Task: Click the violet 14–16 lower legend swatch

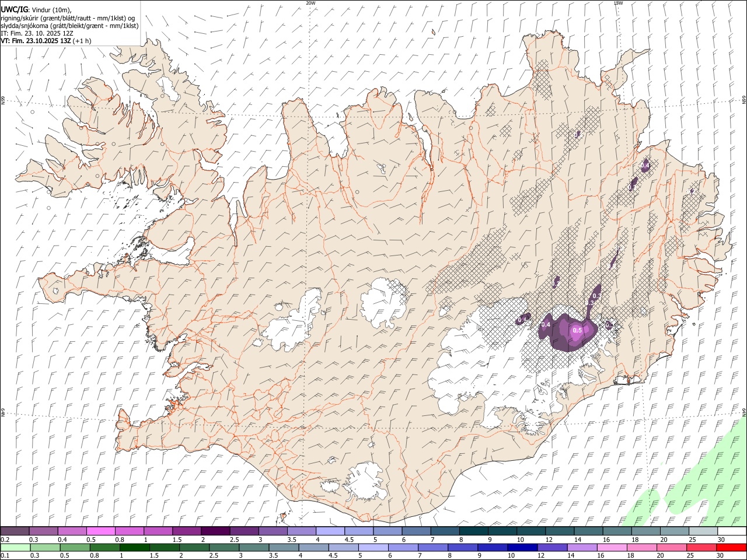Action: [x=581, y=548]
